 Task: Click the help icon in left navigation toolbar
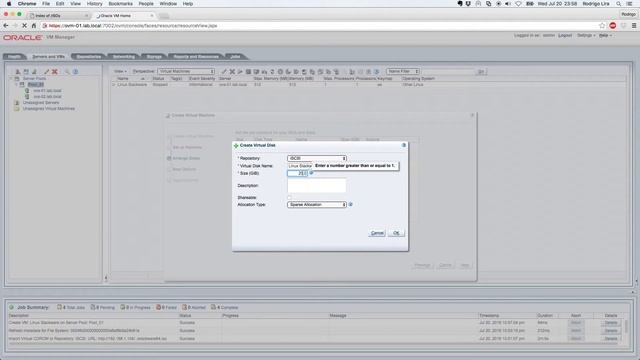[x=76, y=71]
